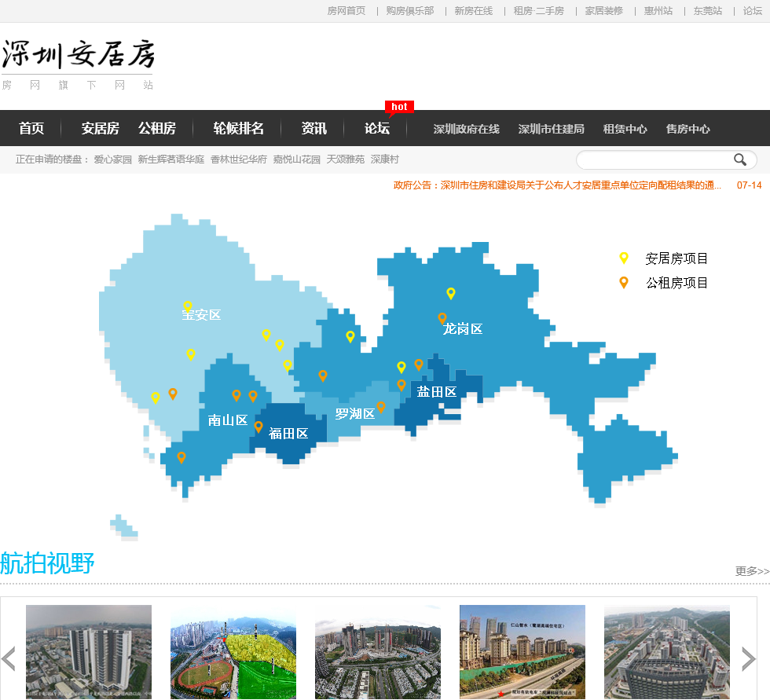Click the 深圳安居房 site logo
This screenshot has width=770, height=700.
click(x=79, y=54)
